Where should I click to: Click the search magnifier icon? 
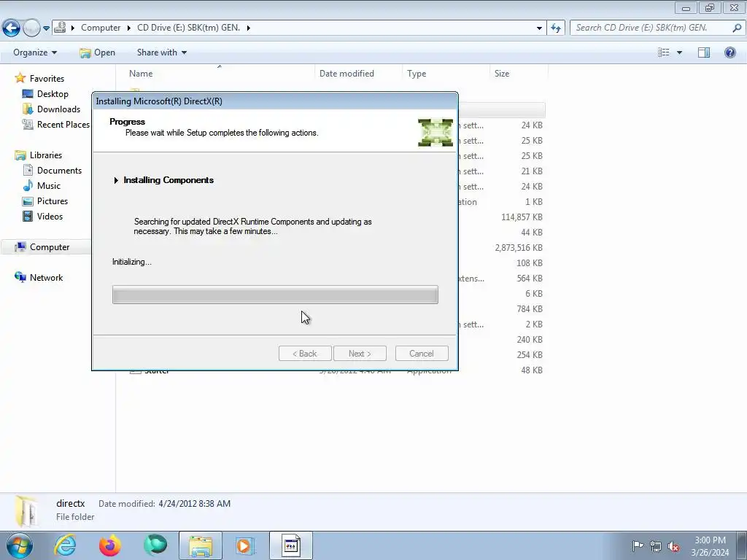click(737, 28)
